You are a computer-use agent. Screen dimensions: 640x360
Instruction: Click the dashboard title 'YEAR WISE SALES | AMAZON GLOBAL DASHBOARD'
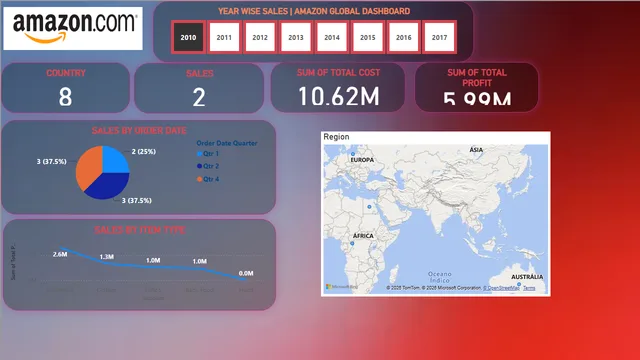(x=314, y=11)
